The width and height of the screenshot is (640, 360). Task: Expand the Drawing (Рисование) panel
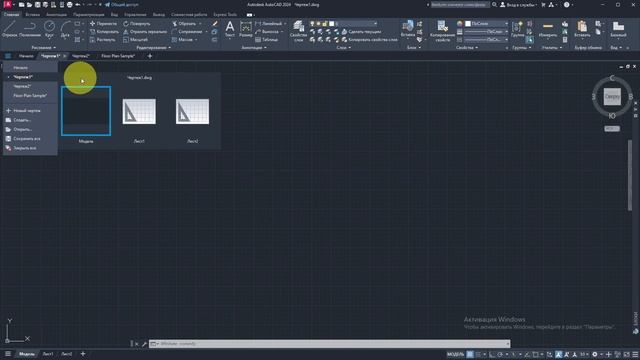44,48
